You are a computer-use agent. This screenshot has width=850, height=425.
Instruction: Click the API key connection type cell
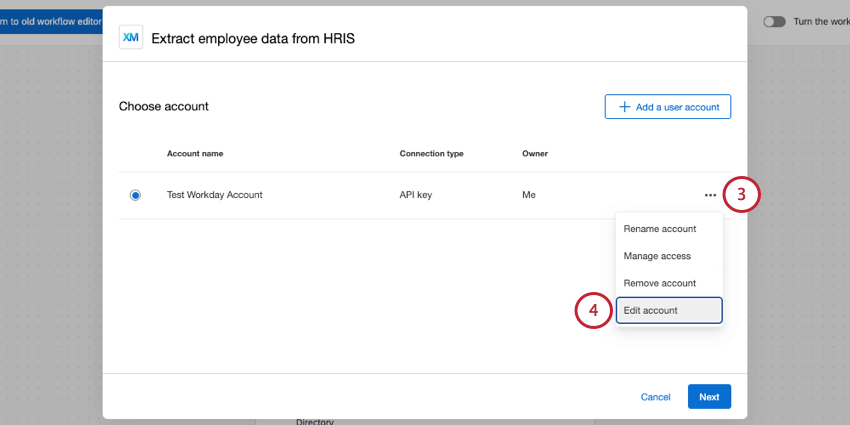(x=415, y=195)
